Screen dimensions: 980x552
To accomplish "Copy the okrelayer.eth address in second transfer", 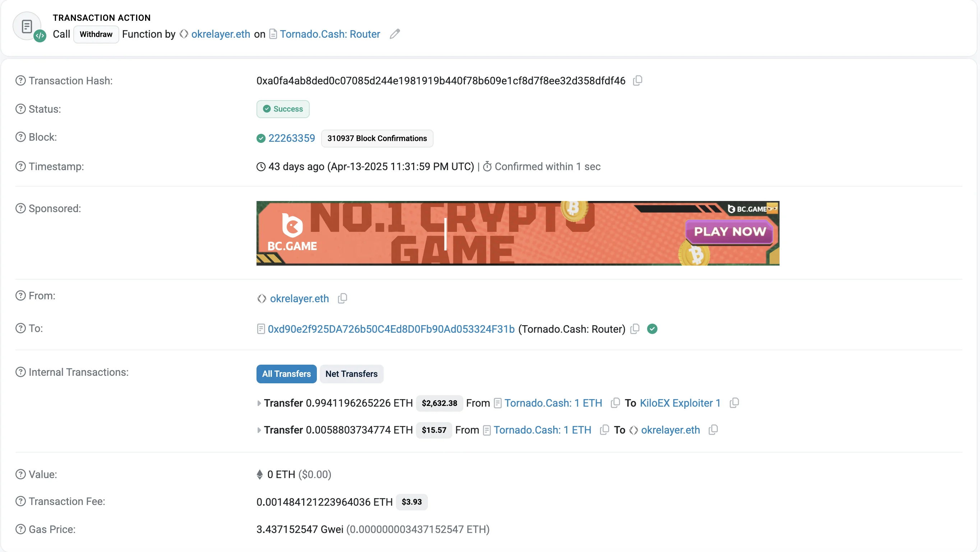I will 713,430.
